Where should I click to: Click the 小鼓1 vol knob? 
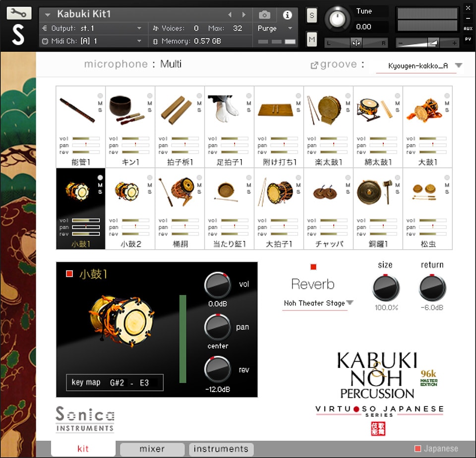pos(218,285)
